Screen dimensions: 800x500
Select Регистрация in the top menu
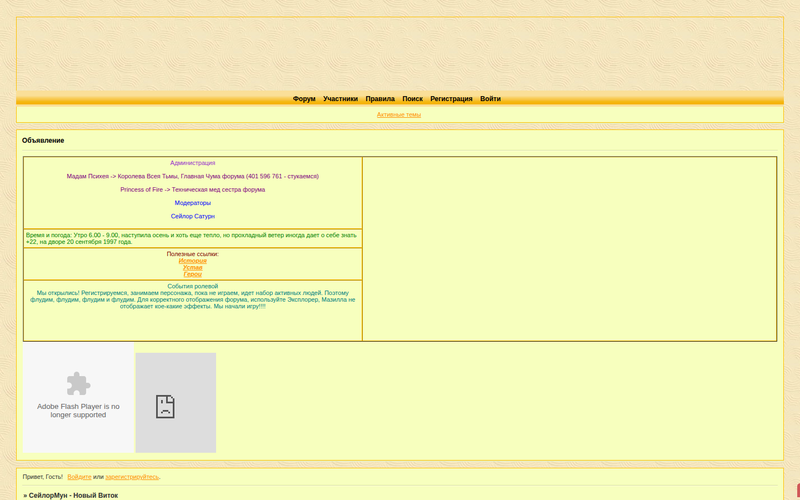coord(451,99)
